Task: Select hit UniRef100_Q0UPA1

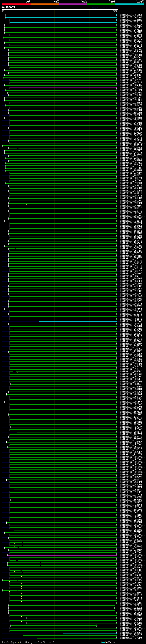Action: (x=131, y=374)
